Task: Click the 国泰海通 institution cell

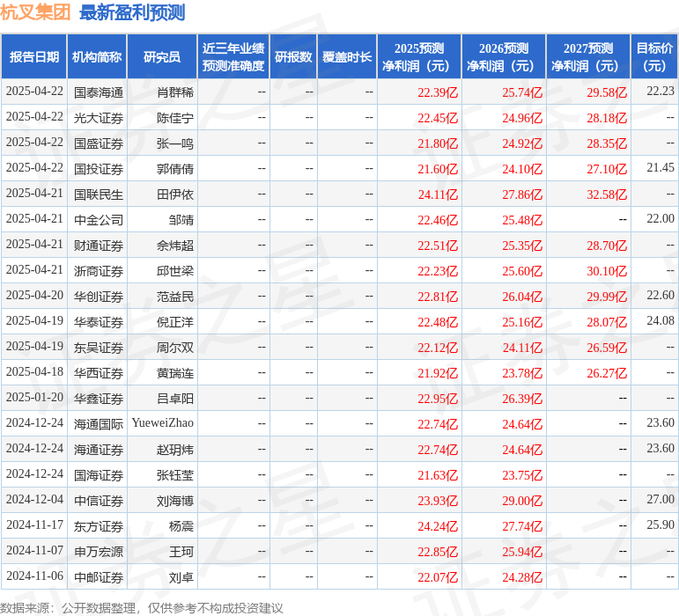Action: pyautogui.click(x=99, y=92)
